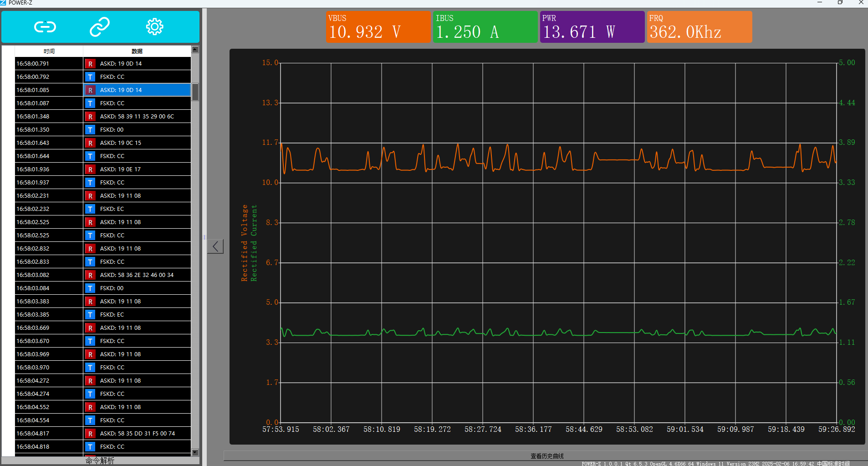This screenshot has width=868, height=466.
Task: Click the T icon in the 16:58:02.232 row
Action: pyautogui.click(x=90, y=209)
